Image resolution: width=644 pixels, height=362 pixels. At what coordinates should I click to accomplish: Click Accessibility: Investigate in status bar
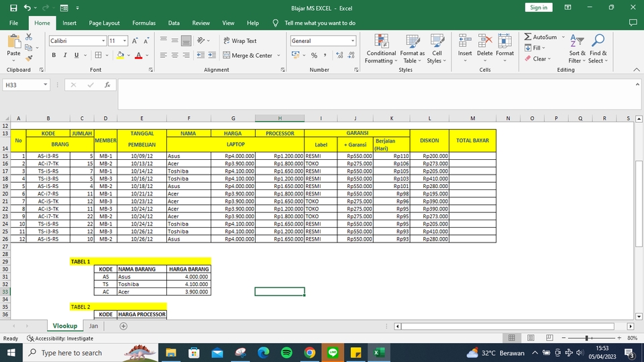[x=60, y=338]
